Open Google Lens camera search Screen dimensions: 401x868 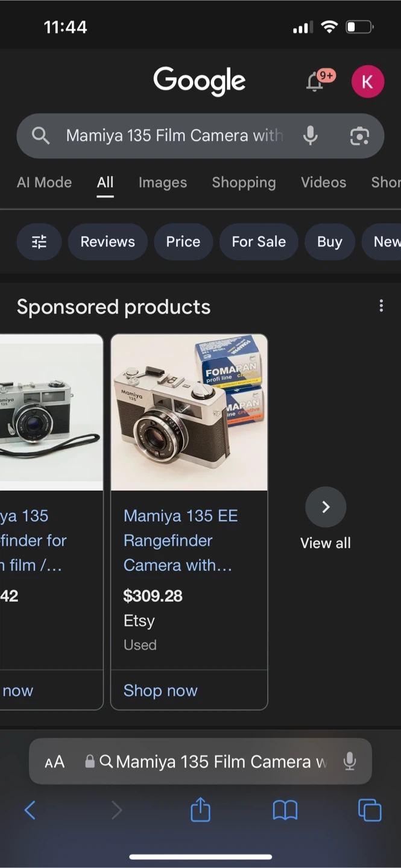point(359,136)
